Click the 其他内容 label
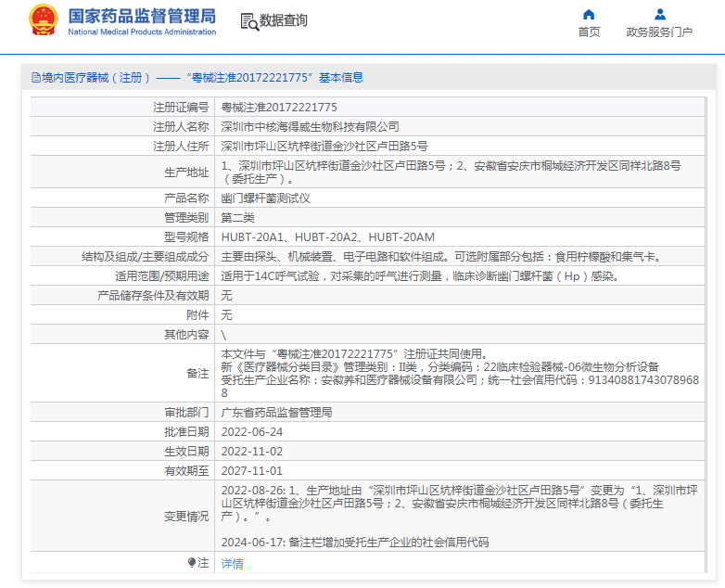The image size is (725, 588). tap(186, 335)
